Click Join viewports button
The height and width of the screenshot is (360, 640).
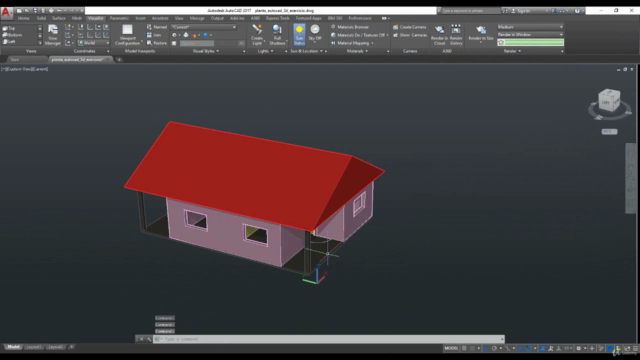point(154,35)
